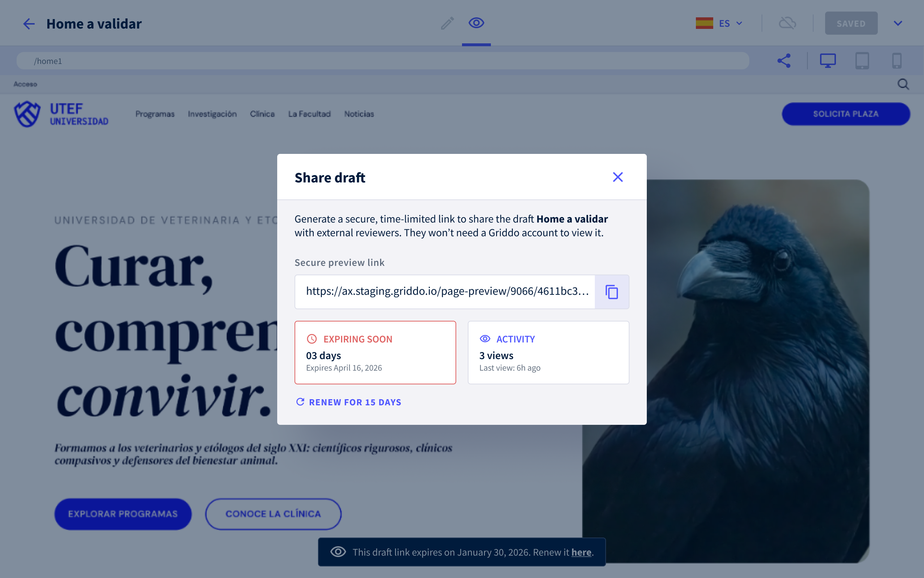Viewport: 924px width, 578px height.
Task: Open the search magnifier on the page
Action: click(903, 84)
